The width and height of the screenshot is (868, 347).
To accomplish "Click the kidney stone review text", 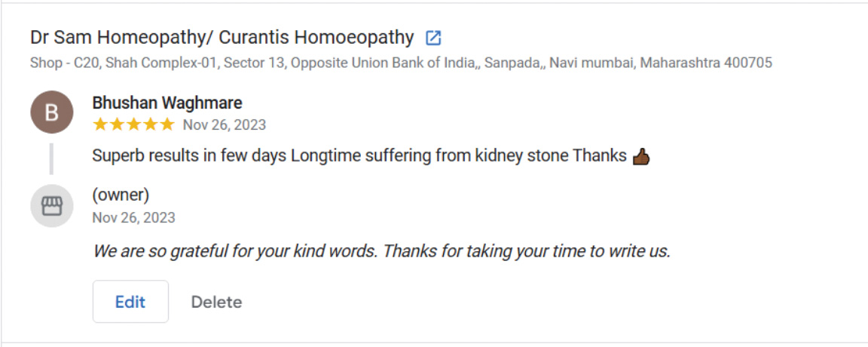I will (x=359, y=156).
